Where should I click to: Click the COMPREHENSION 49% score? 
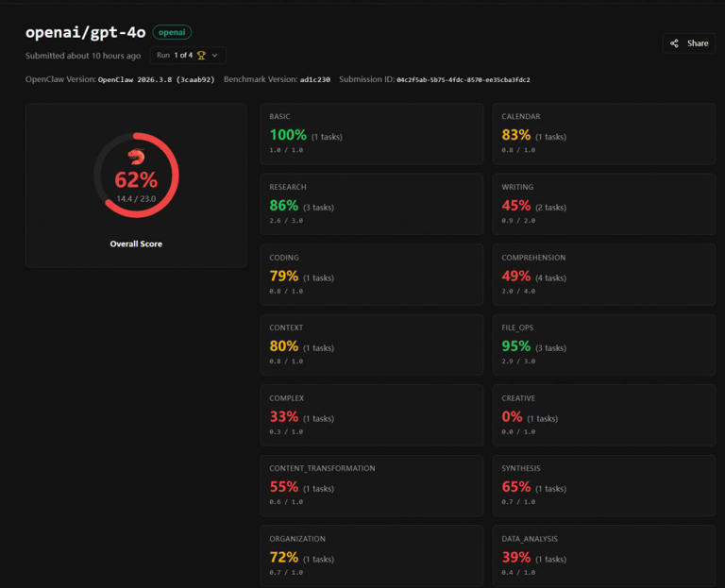(516, 276)
